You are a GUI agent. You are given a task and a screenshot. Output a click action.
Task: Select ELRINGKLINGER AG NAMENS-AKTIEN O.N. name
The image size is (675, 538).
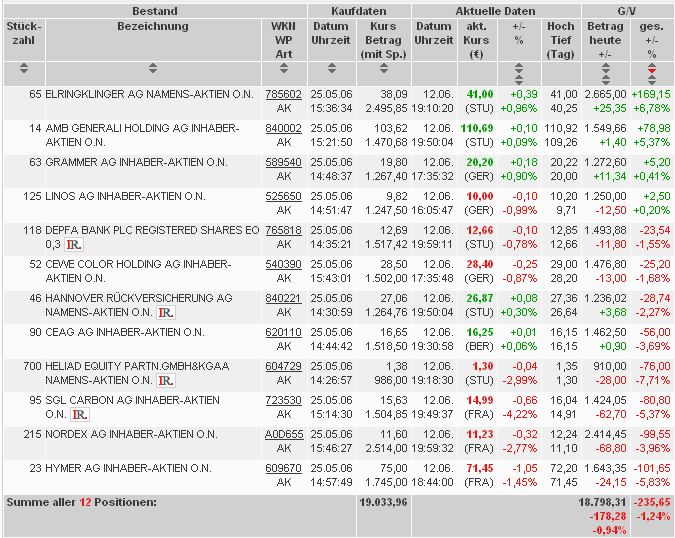click(149, 94)
